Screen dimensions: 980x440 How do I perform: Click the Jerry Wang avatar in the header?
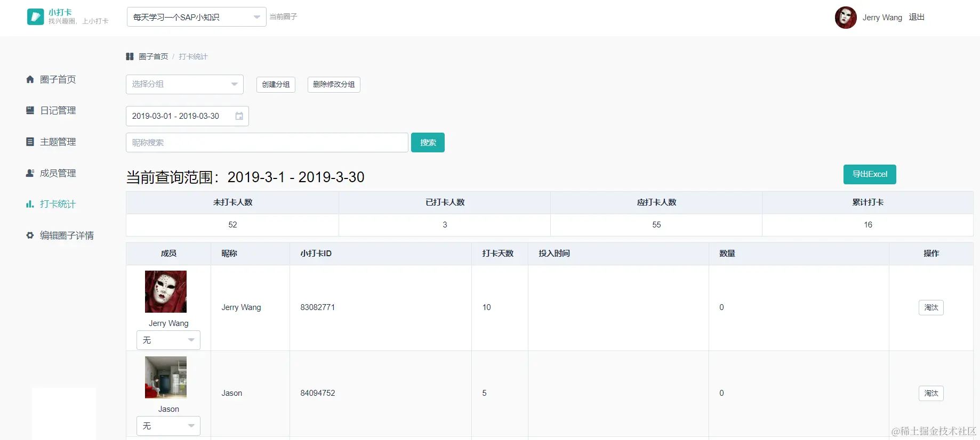click(x=846, y=18)
